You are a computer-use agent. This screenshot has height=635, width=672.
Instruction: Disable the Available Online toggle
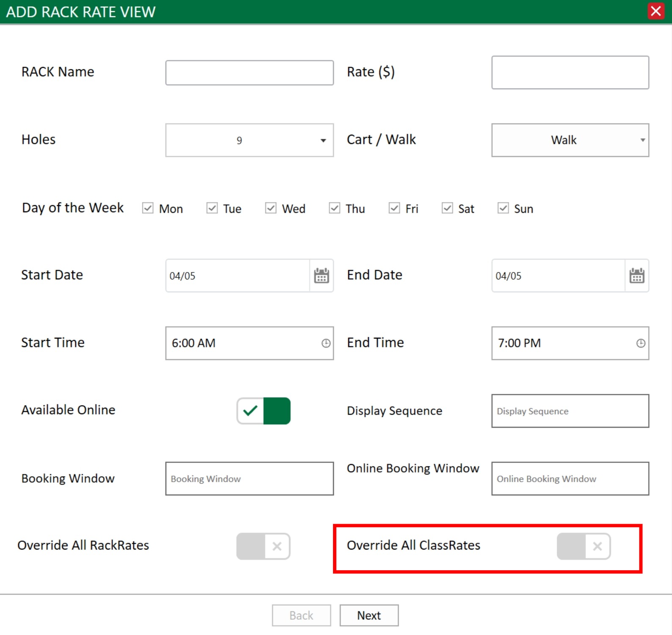(264, 411)
